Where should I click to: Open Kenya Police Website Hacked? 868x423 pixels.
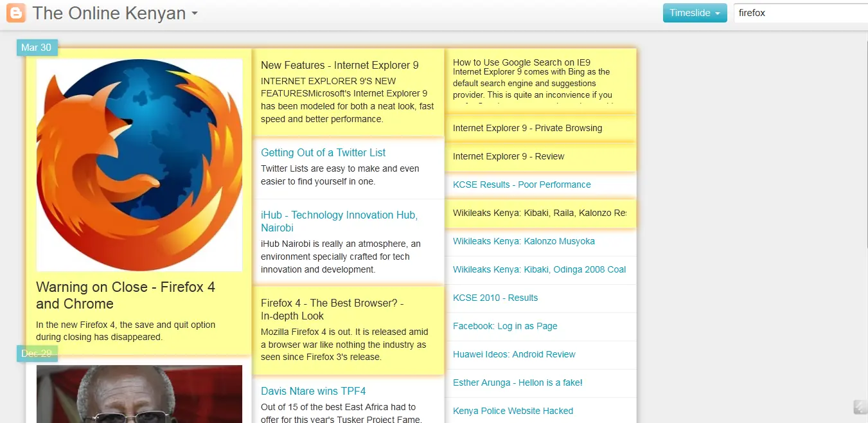(513, 411)
